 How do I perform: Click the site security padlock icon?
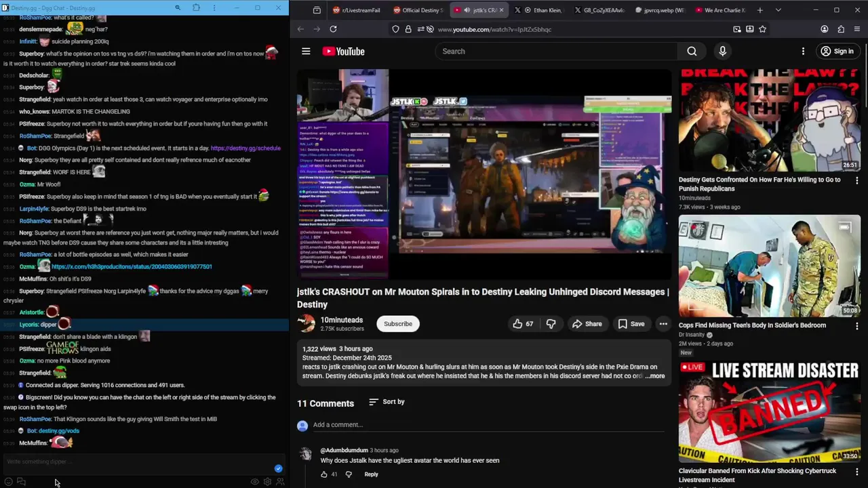click(408, 29)
